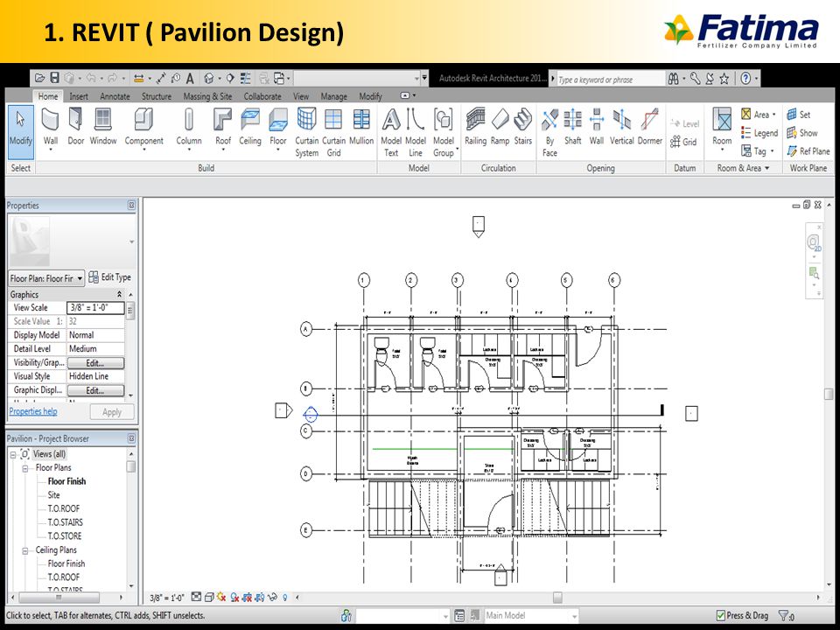This screenshot has height=630, width=840.
Task: Click the drawing area horizontal scrollbar thumb
Action: [x=557, y=598]
